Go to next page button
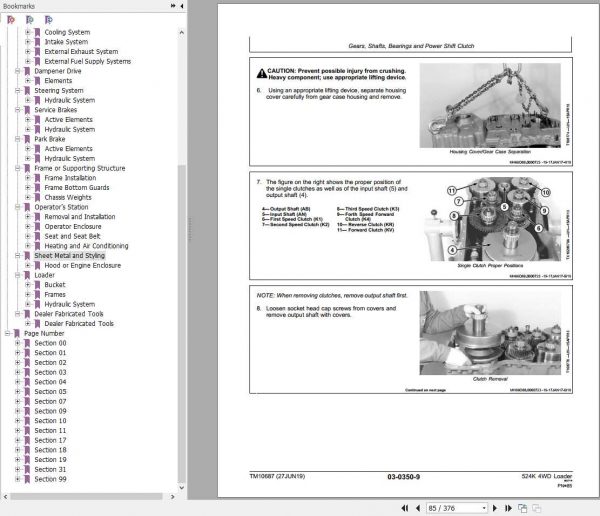 point(495,508)
